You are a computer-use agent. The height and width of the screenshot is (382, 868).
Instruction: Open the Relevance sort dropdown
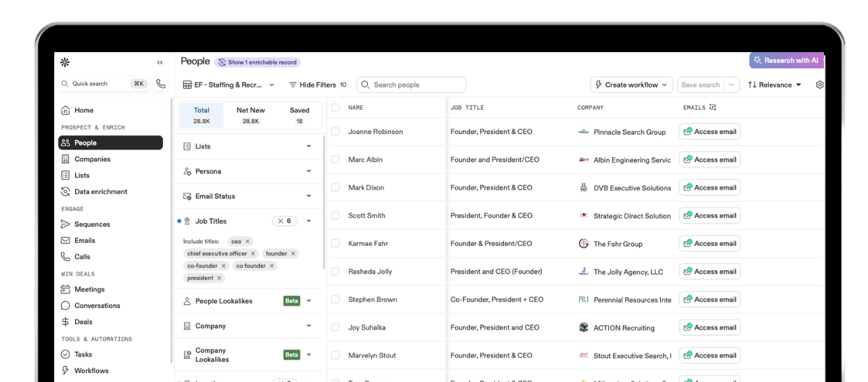(775, 85)
